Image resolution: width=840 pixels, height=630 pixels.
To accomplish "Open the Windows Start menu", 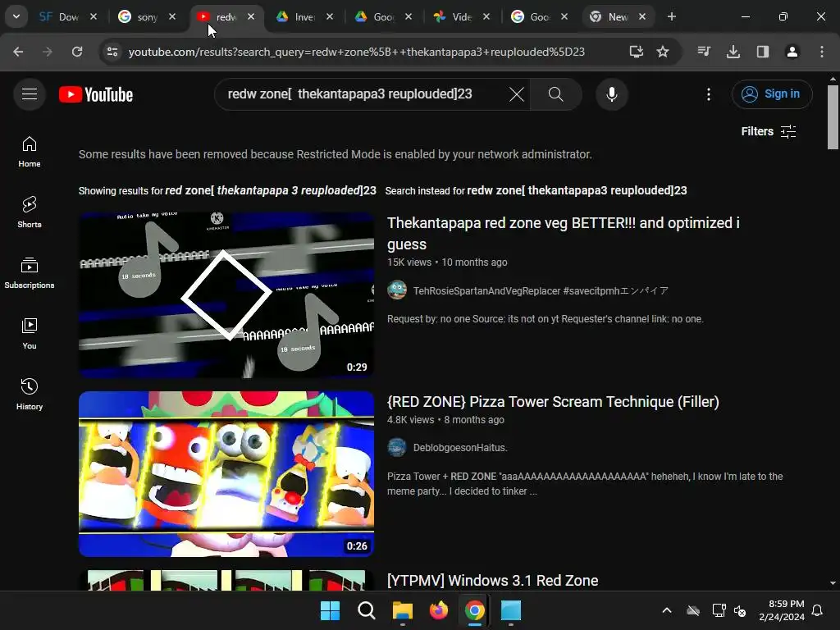I will point(330,610).
